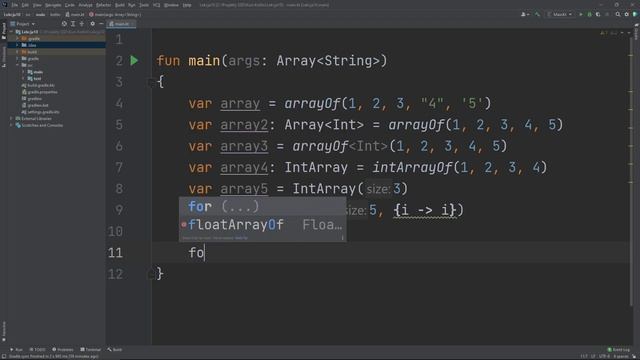Select build.gradle.kts file in tree
This screenshot has height=360, width=640.
[x=38, y=85]
